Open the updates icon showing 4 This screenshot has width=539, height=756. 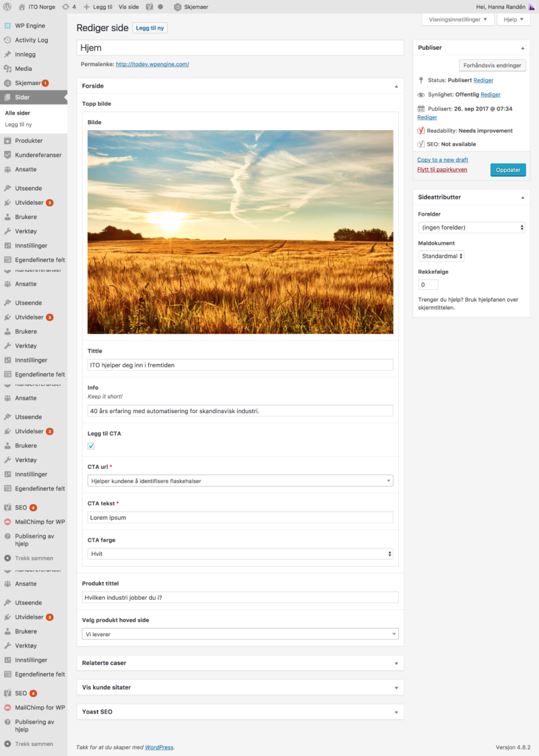pyautogui.click(x=69, y=7)
